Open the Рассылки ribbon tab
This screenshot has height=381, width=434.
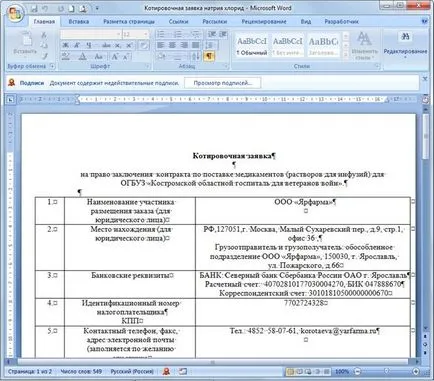coord(215,22)
